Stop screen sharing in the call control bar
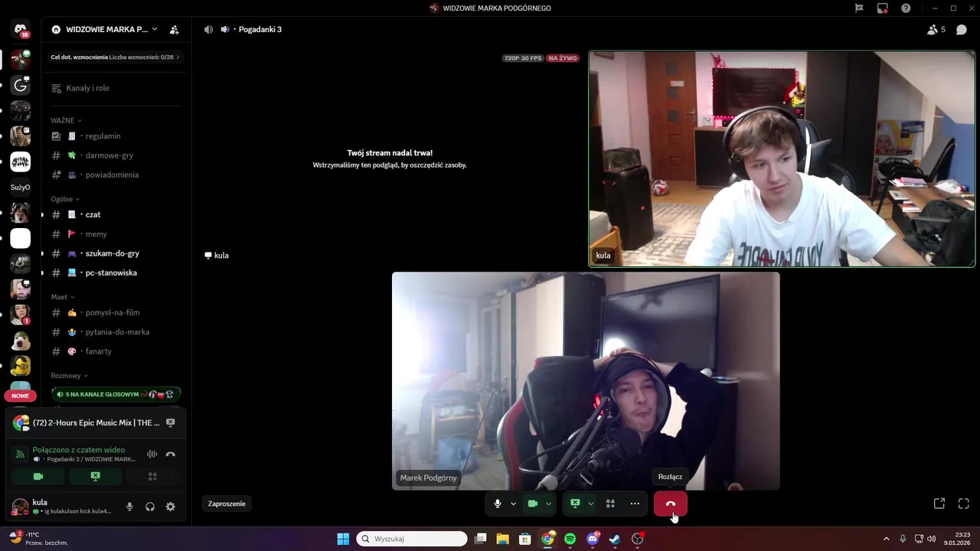Image resolution: width=980 pixels, height=551 pixels. tap(575, 504)
